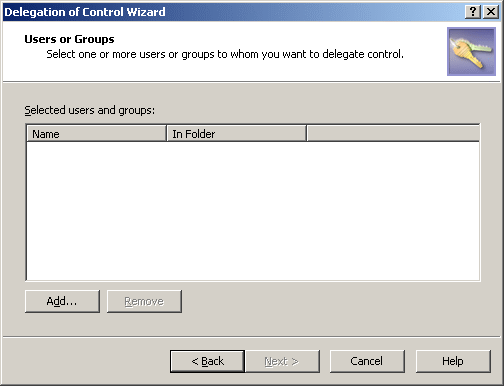Viewport: 504px width, 386px height.
Task: Click the delegate control instruction text
Action: (x=225, y=54)
